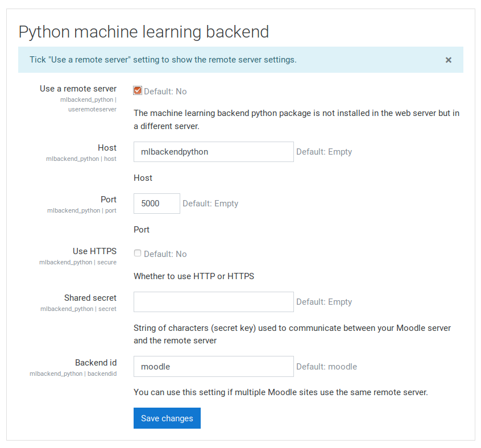Image resolution: width=481 pixels, height=448 pixels.
Task: Click the Default: Empty text beside Host
Action: (x=324, y=152)
